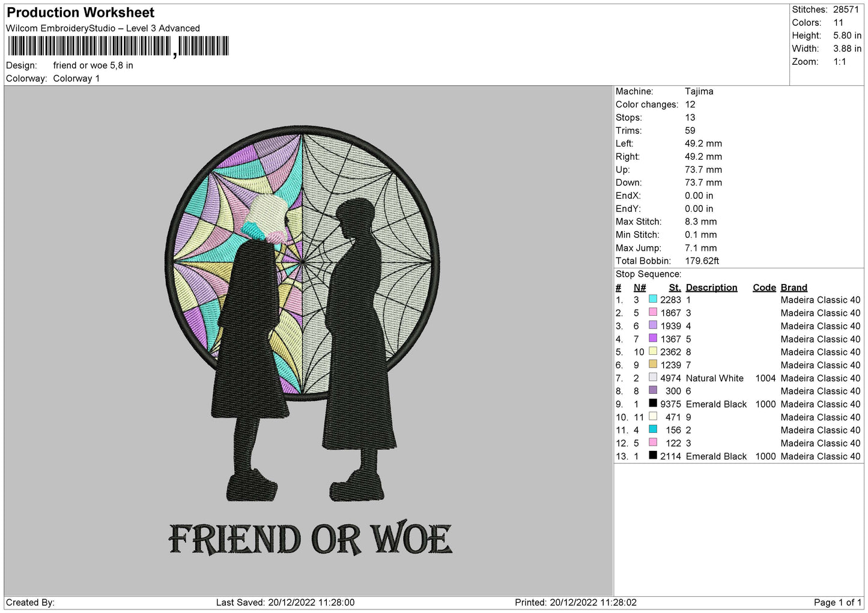This screenshot has width=868, height=613.
Task: Click 'Emerald Black' description in row 13
Action: coord(716,456)
